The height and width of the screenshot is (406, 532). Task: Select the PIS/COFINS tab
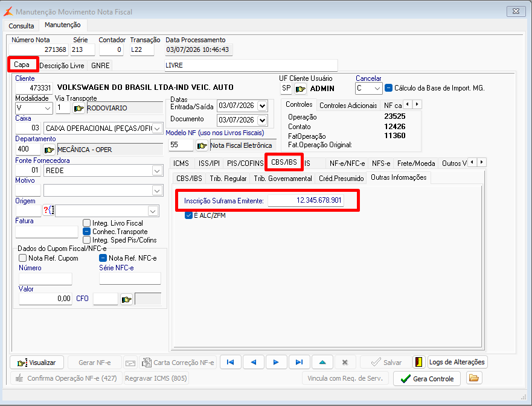coord(245,163)
